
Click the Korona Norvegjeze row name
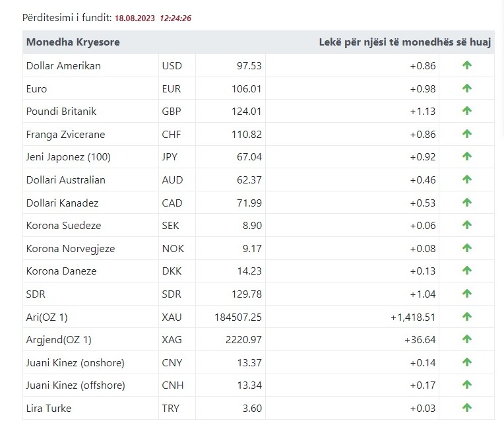(x=71, y=248)
